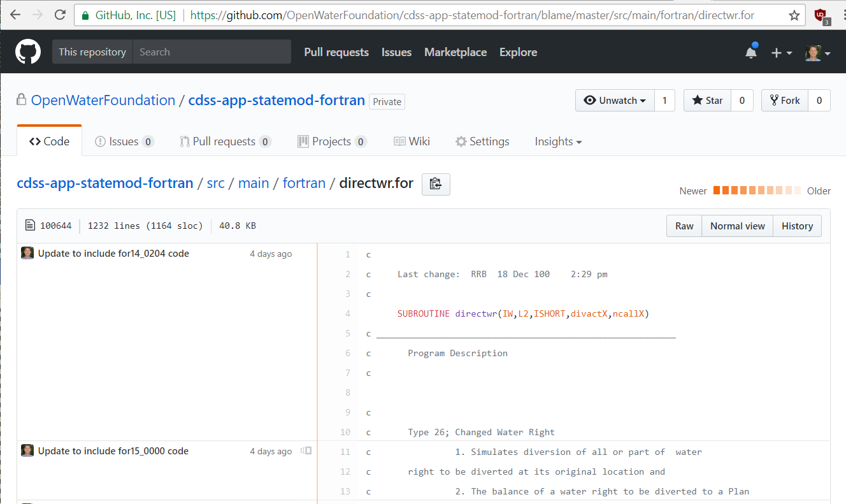Open cdss-app-statemod-fortran repository title link
846x504 pixels.
(x=276, y=101)
